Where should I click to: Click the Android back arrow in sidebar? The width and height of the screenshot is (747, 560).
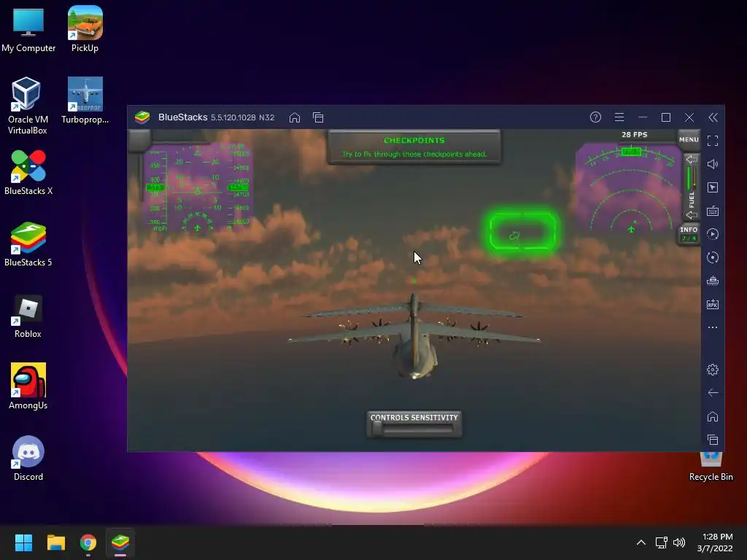point(713,393)
